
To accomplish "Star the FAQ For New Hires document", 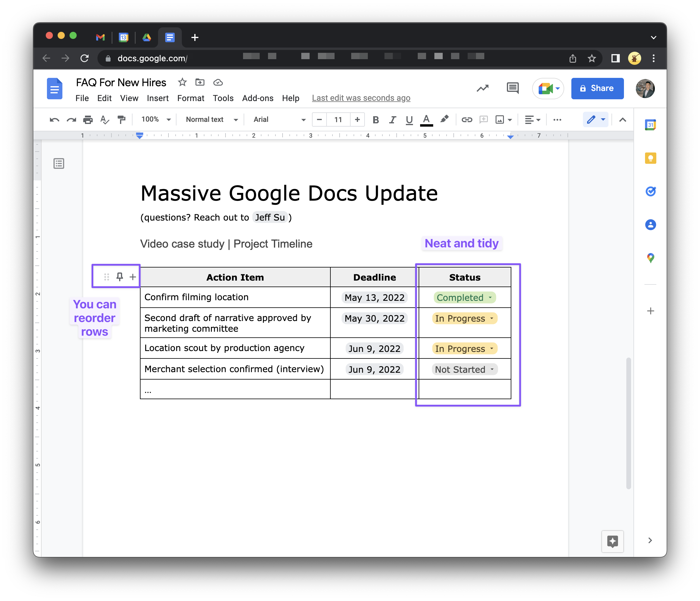I will (x=182, y=82).
